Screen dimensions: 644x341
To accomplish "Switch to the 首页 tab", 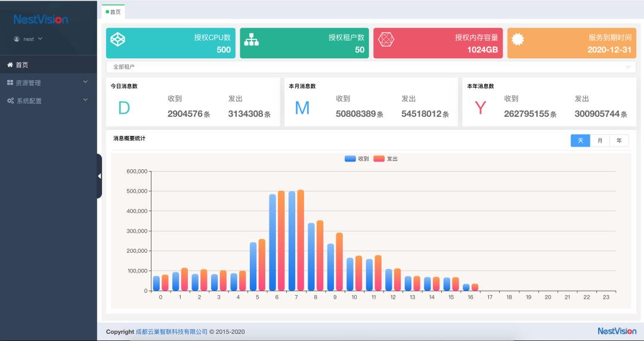I will 113,12.
